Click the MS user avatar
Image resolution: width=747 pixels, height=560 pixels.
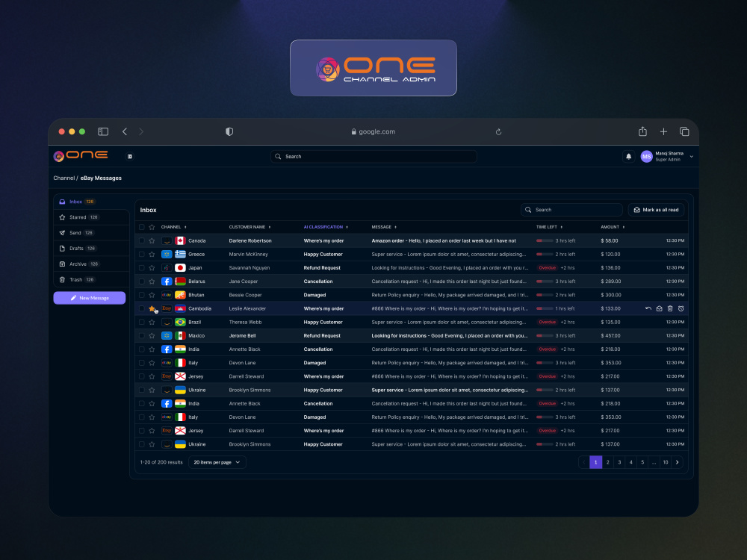646,156
